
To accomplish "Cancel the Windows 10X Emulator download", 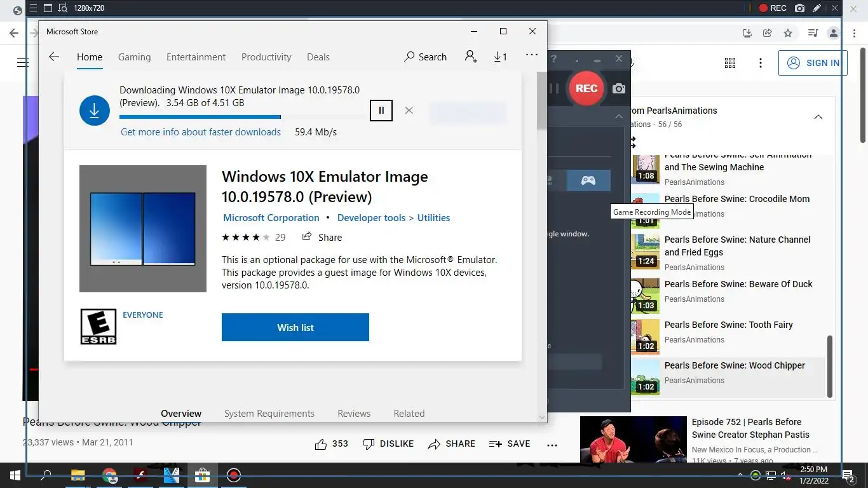I will pos(409,110).
